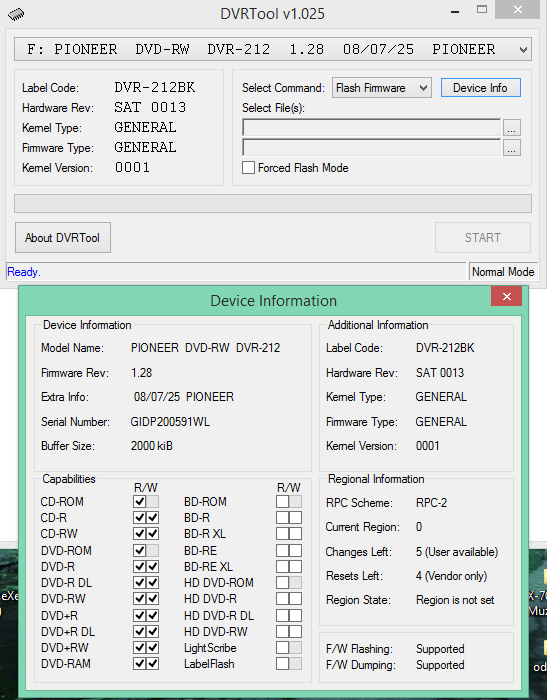Click the Hardware Rev SAT 0013 in main window

coord(150,107)
